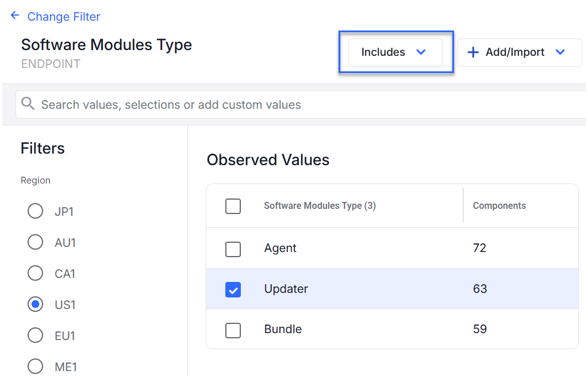This screenshot has width=588, height=378.
Task: Select the EU1 region radio button
Action: 34,335
